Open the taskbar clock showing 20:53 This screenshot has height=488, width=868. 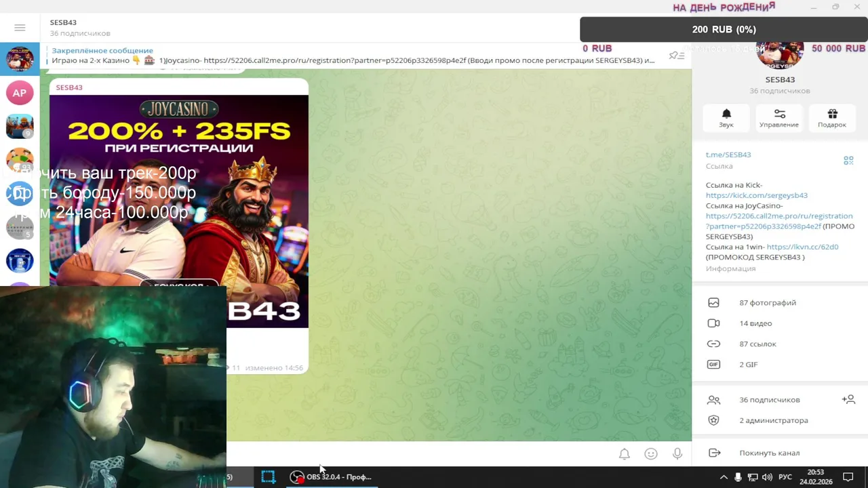click(x=816, y=477)
